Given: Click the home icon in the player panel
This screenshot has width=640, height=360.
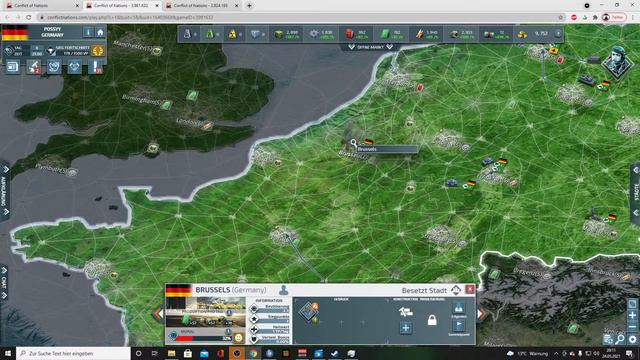Looking at the screenshot, I should tap(100, 32).
